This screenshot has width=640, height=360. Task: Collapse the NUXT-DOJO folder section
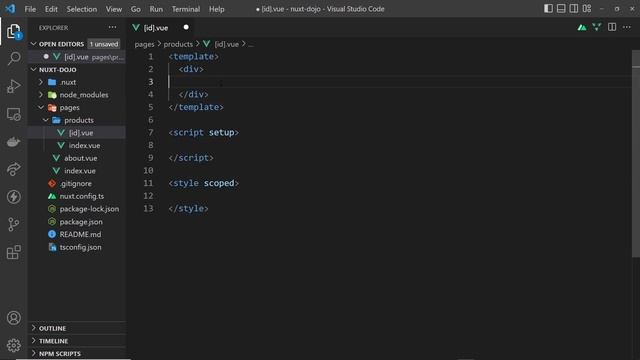click(33, 69)
